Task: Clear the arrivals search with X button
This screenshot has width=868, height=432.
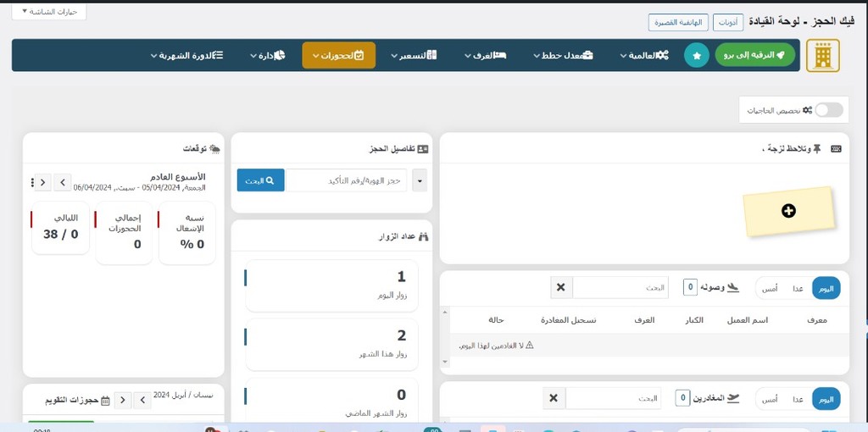Action: click(561, 288)
